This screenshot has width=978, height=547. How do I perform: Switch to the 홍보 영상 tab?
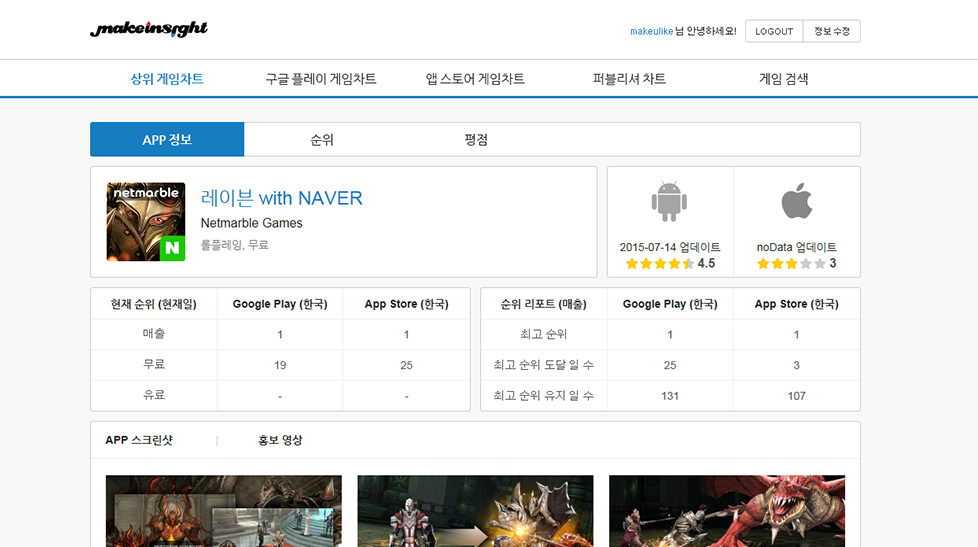pos(280,440)
